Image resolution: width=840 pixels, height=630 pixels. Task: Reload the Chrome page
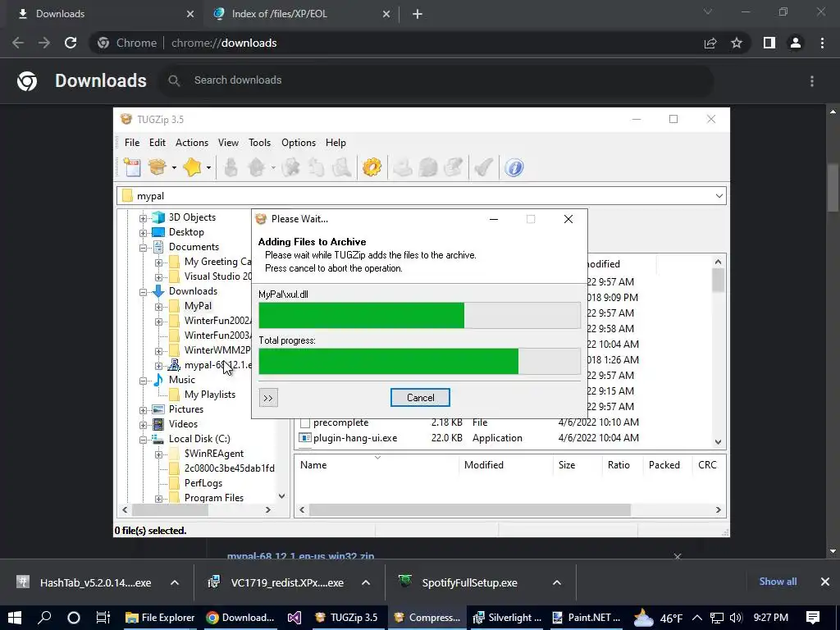click(x=71, y=43)
